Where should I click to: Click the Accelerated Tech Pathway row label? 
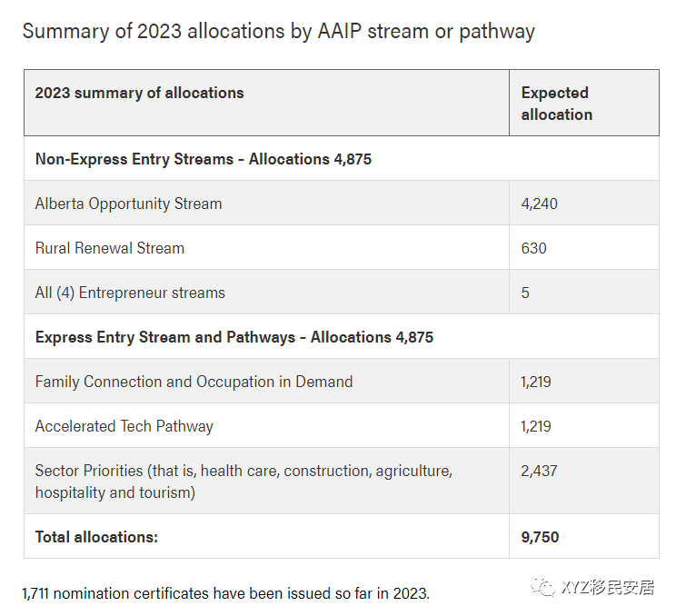click(x=124, y=426)
